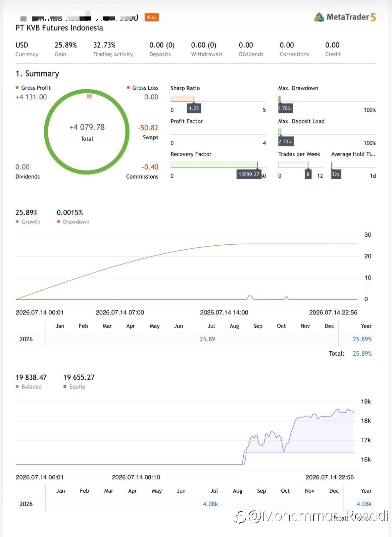Click the +4 079.78 Total donut chart

(87, 132)
